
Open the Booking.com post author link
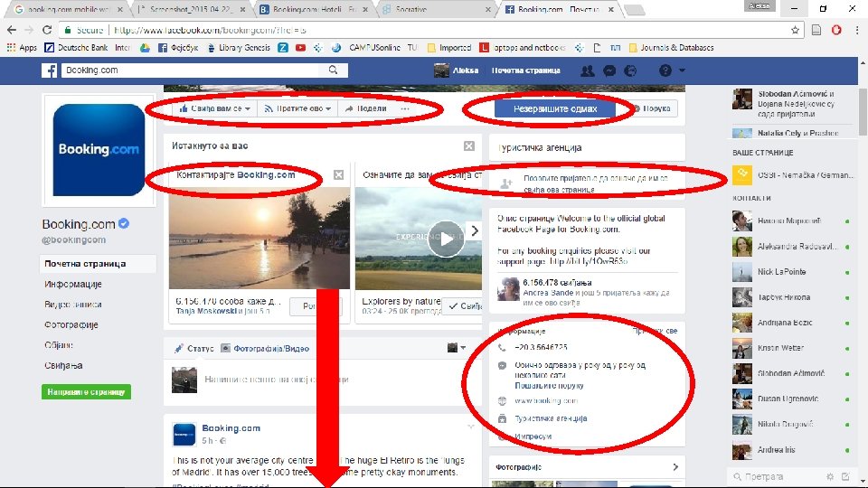tap(231, 427)
